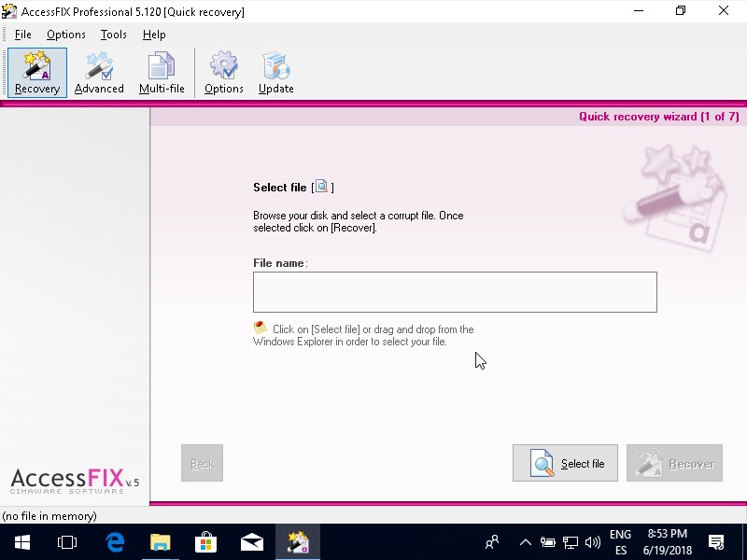Screen dimensions: 747x560
Task: Click inside the File name field
Action: pos(455,292)
